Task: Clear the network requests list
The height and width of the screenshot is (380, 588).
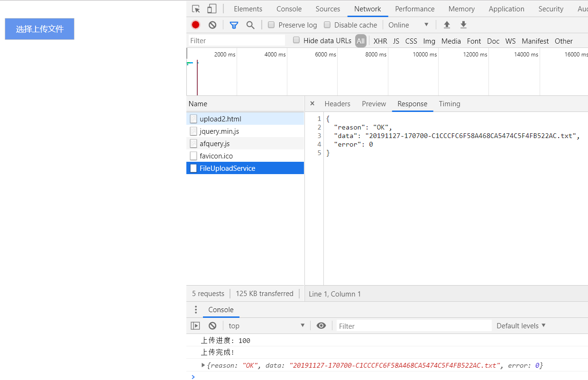Action: click(212, 25)
